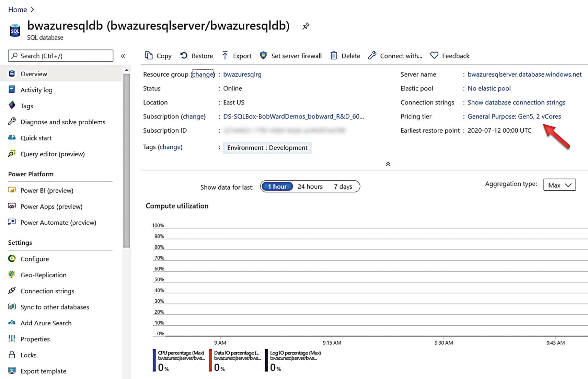The height and width of the screenshot is (379, 588).
Task: Click the Feedback heart icon
Action: (x=434, y=55)
